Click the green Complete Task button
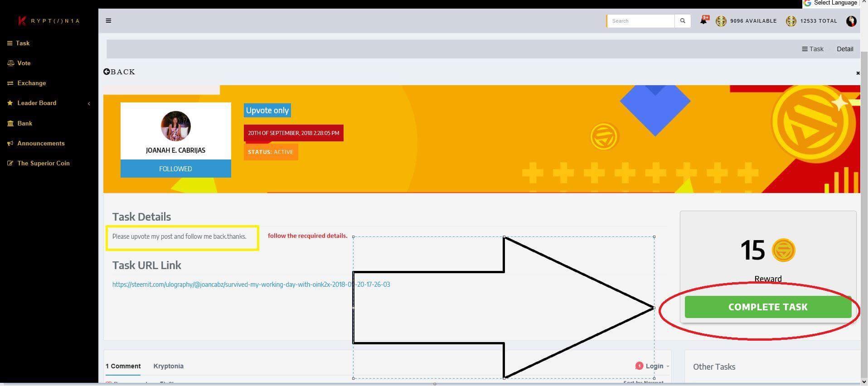This screenshot has width=868, height=386. click(768, 307)
